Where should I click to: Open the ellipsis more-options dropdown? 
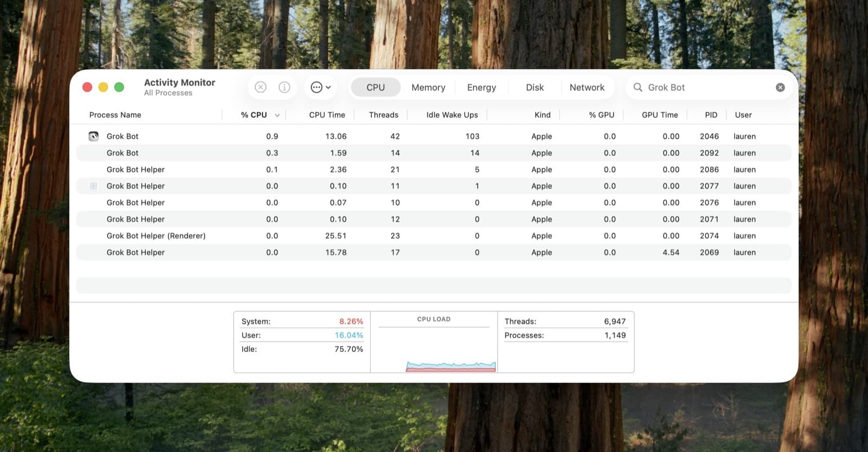[x=321, y=87]
